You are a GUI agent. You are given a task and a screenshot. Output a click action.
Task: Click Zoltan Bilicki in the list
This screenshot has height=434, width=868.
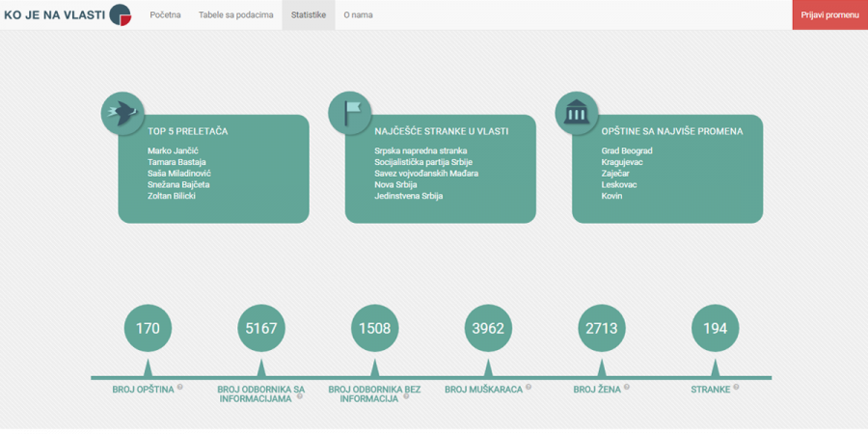(172, 196)
